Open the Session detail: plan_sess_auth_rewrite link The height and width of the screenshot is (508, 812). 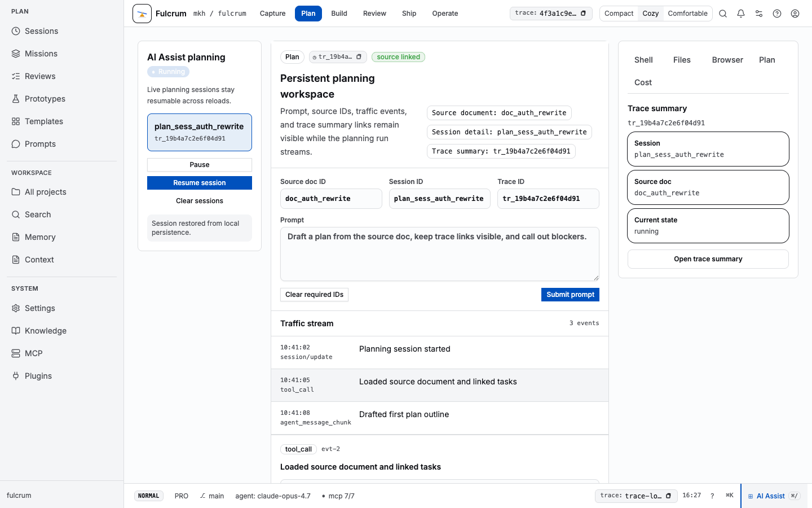tap(509, 132)
